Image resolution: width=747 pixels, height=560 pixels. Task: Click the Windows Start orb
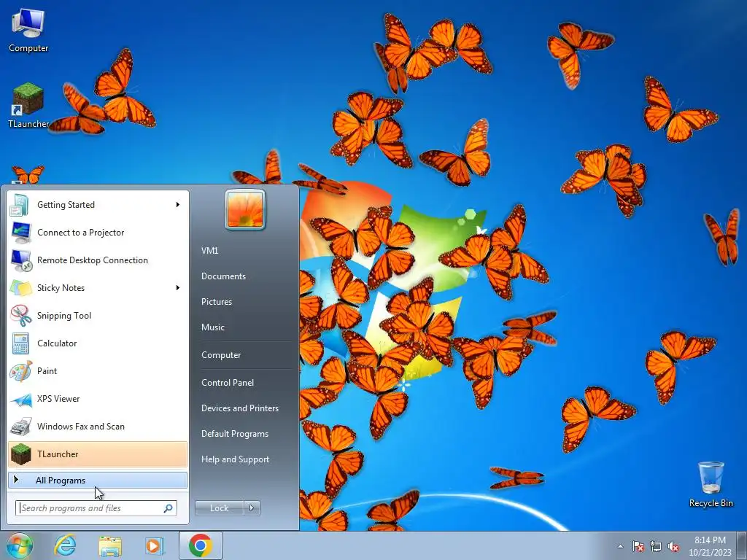tap(19, 545)
